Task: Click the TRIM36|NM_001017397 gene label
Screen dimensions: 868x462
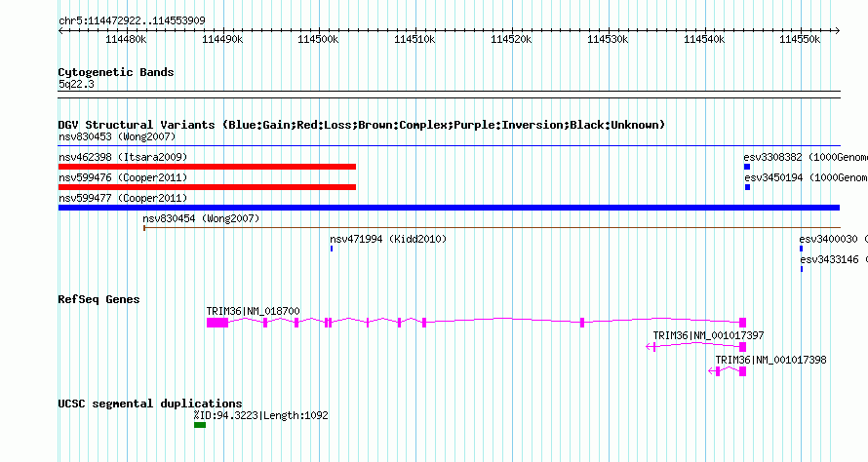Action: point(708,336)
